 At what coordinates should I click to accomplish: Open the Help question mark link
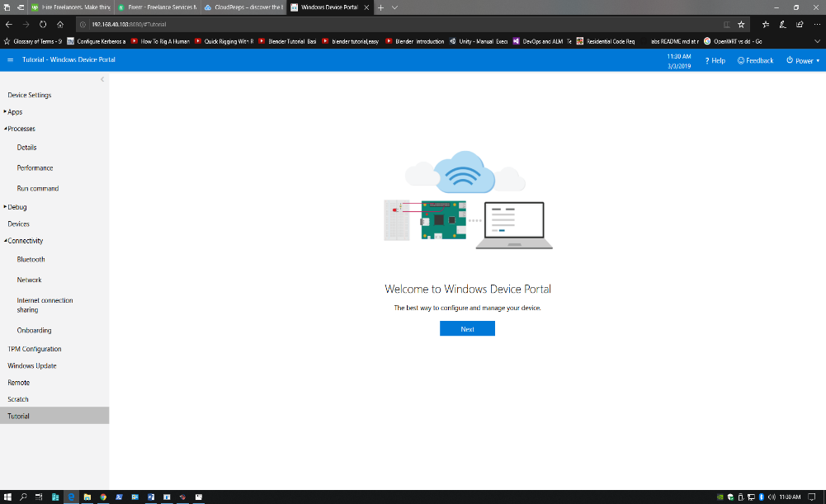(715, 60)
